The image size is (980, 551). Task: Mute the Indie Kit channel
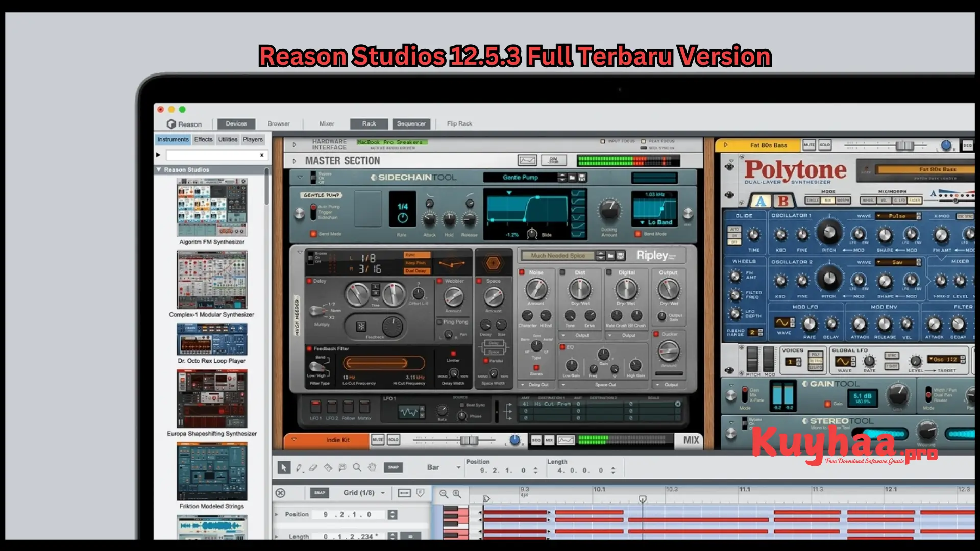tap(378, 440)
